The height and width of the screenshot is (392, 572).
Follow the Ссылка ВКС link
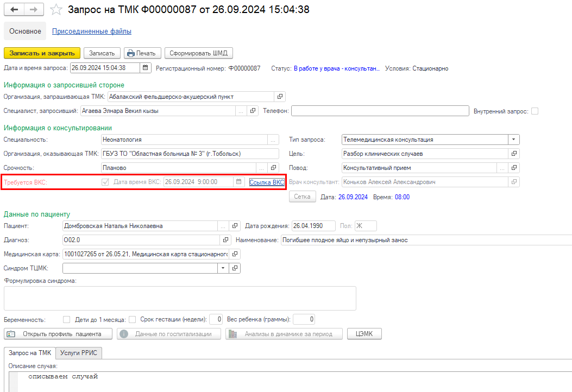pyautogui.click(x=267, y=182)
